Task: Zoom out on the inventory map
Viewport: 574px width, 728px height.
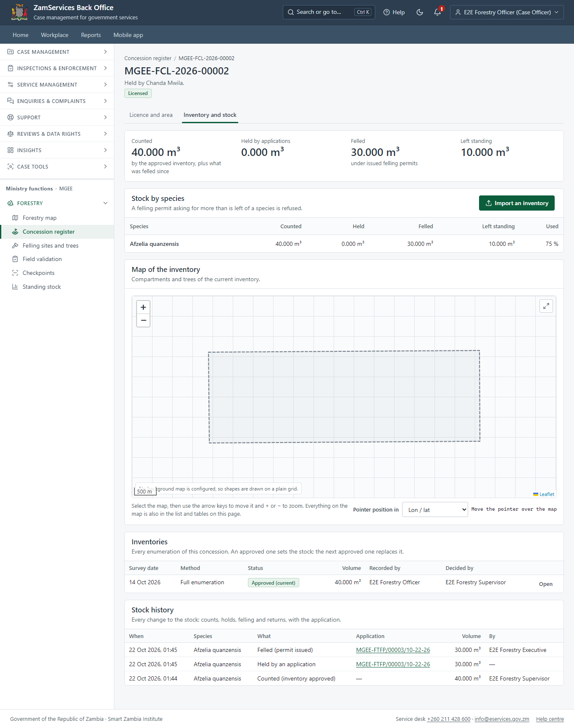Action: point(143,320)
